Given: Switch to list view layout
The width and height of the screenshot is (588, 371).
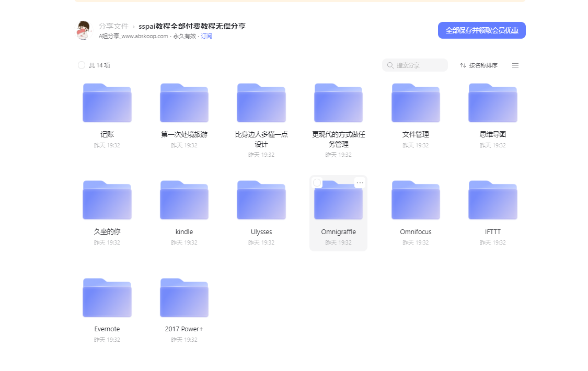Looking at the screenshot, I should (x=515, y=65).
